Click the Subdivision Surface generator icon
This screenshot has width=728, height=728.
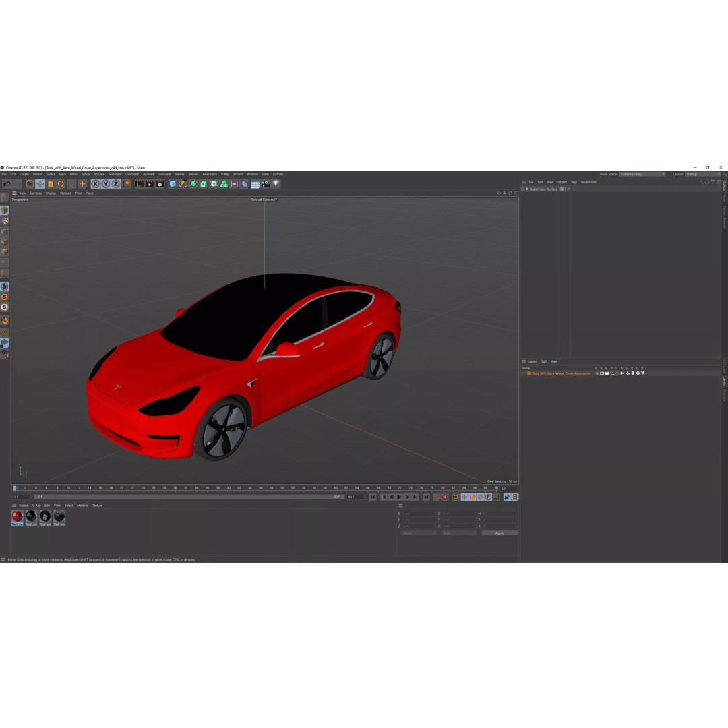click(193, 184)
